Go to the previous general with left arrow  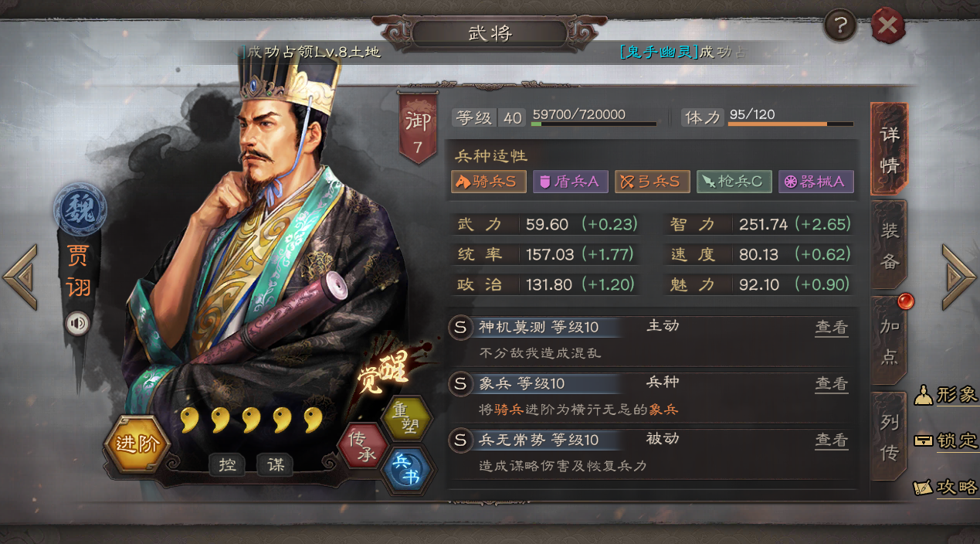(20, 277)
